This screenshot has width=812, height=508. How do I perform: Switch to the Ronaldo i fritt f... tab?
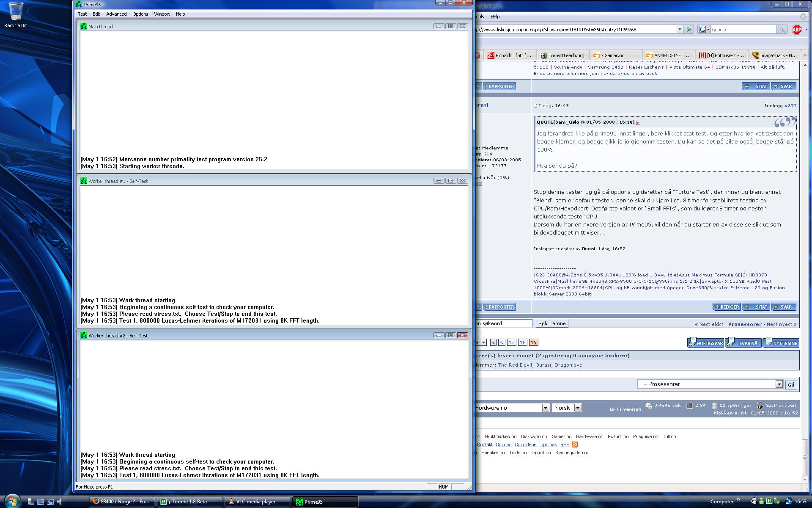(x=510, y=55)
